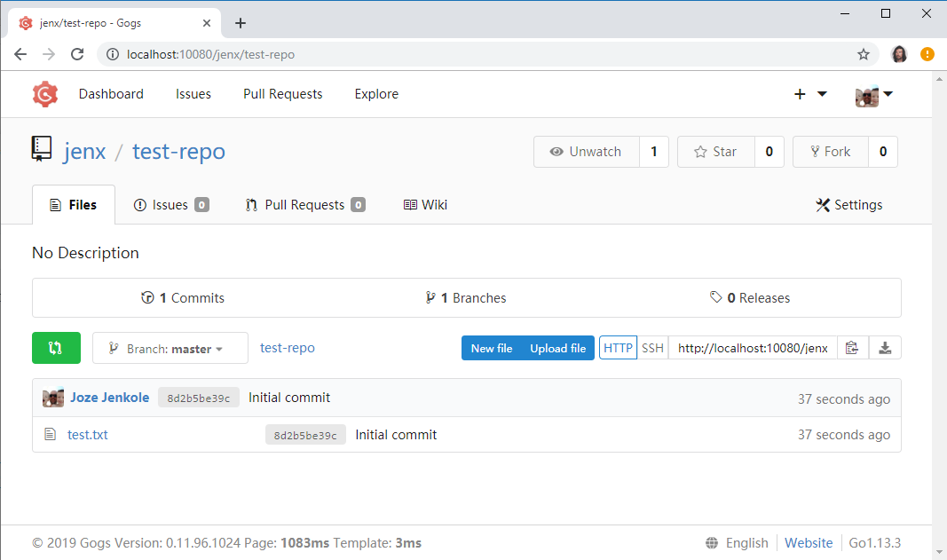Download the repository archive icon
This screenshot has height=560, width=947.
coord(885,347)
